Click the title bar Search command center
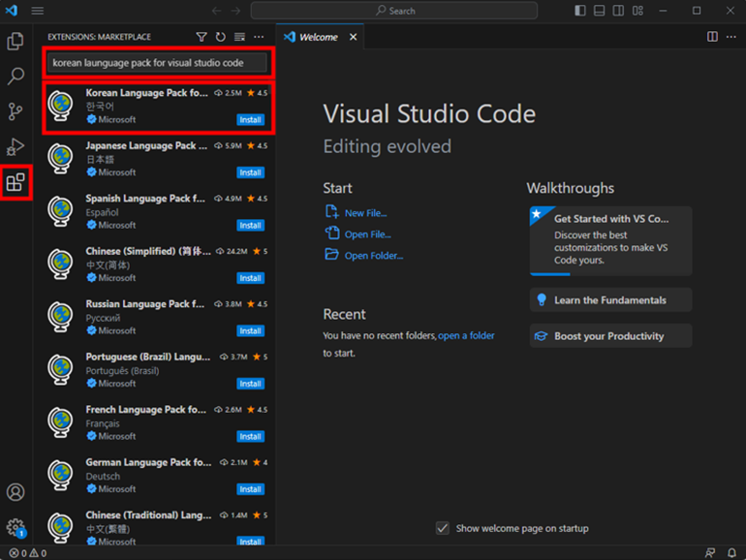The image size is (746, 560). 394,11
